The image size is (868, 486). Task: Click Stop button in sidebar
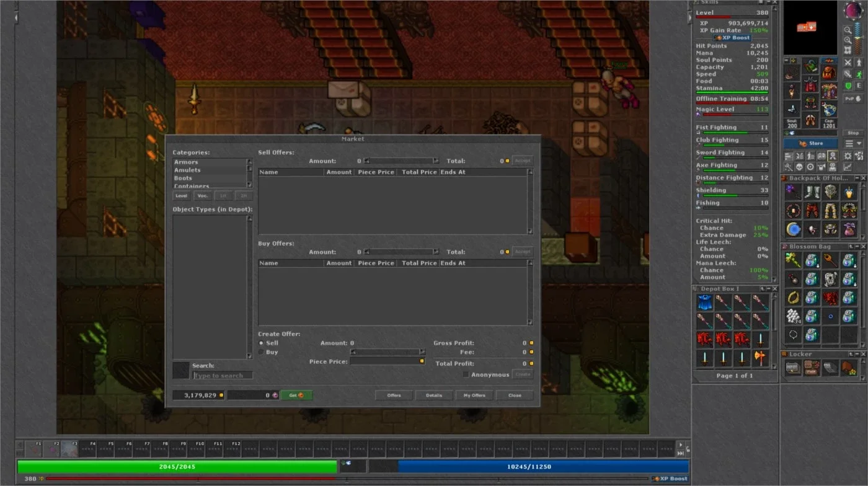tap(853, 133)
